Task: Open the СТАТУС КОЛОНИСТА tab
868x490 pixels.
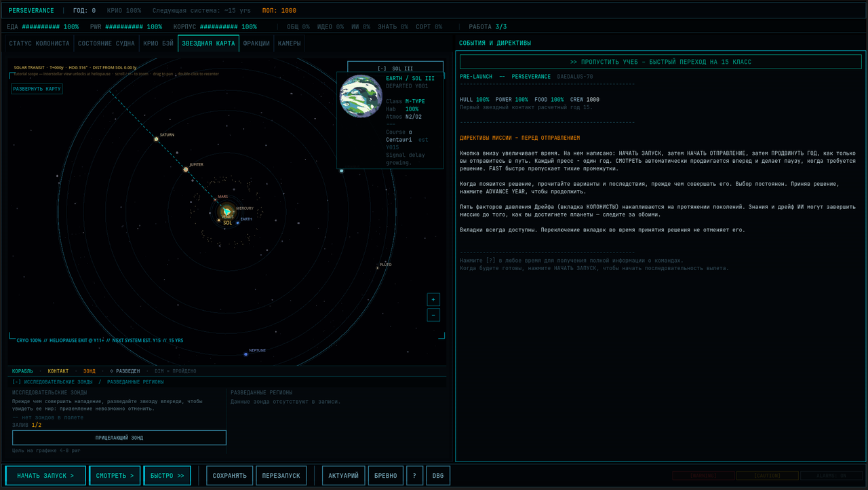Action: [x=39, y=43]
